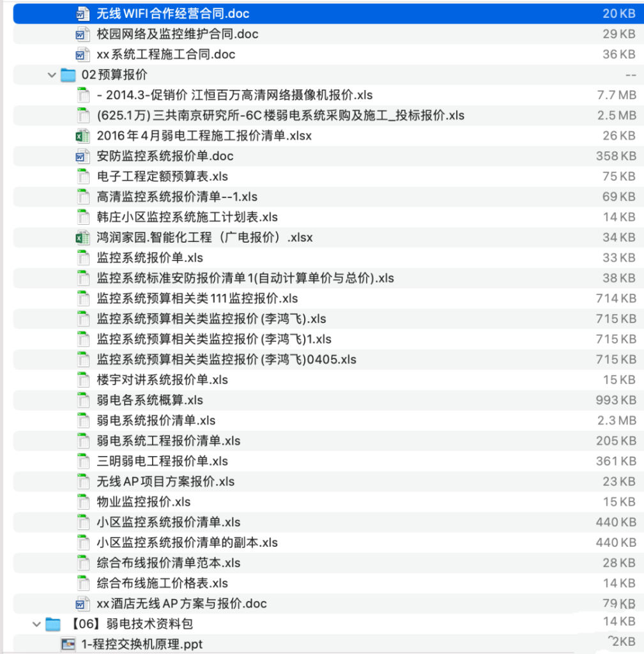This screenshot has width=644, height=654.
Task: Click the Word icon of xx酒店无线 AP 方案与报价.doc
Action: pos(83,604)
